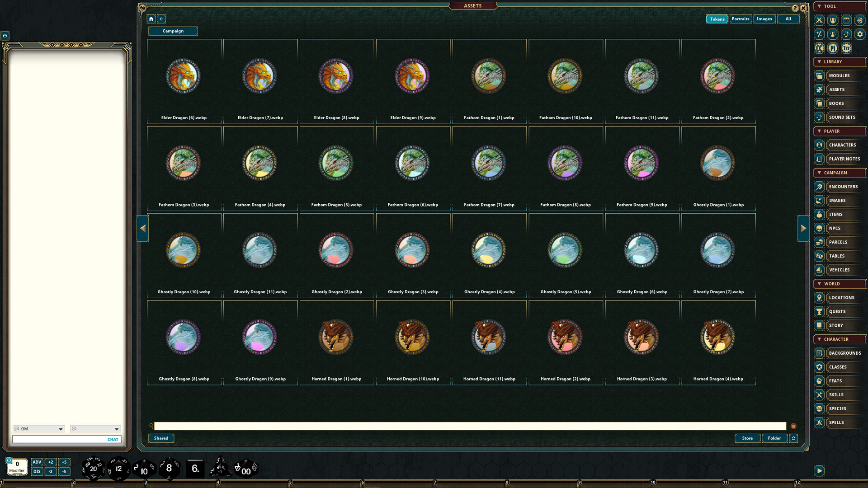This screenshot has width=868, height=488.
Task: Click the Shared button
Action: pos(161,438)
